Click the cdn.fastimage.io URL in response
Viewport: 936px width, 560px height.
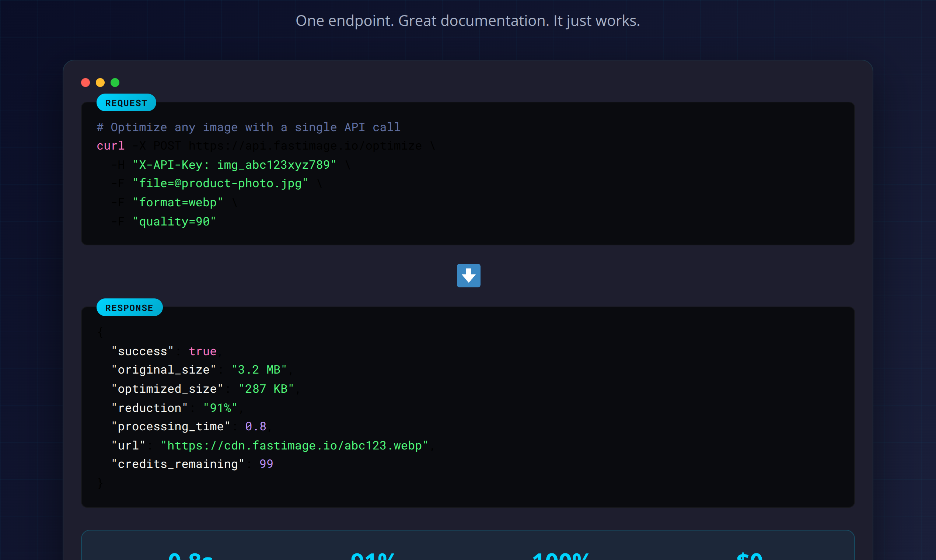294,446
